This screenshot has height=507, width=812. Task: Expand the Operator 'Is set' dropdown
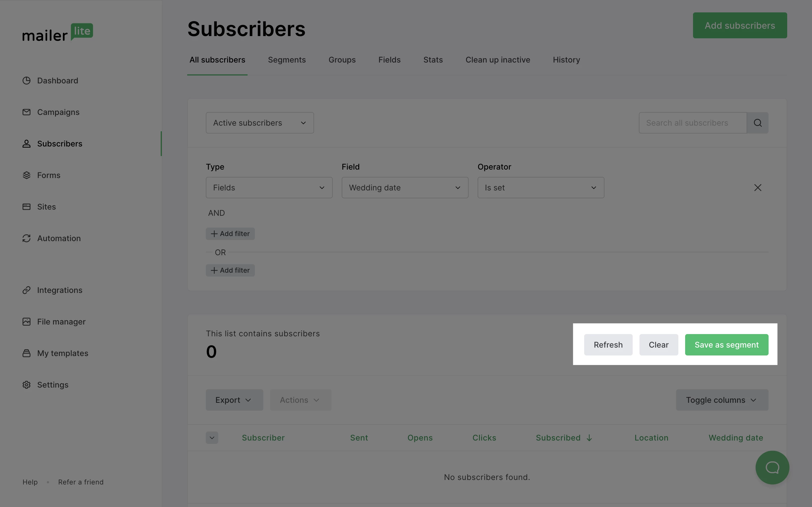point(540,187)
